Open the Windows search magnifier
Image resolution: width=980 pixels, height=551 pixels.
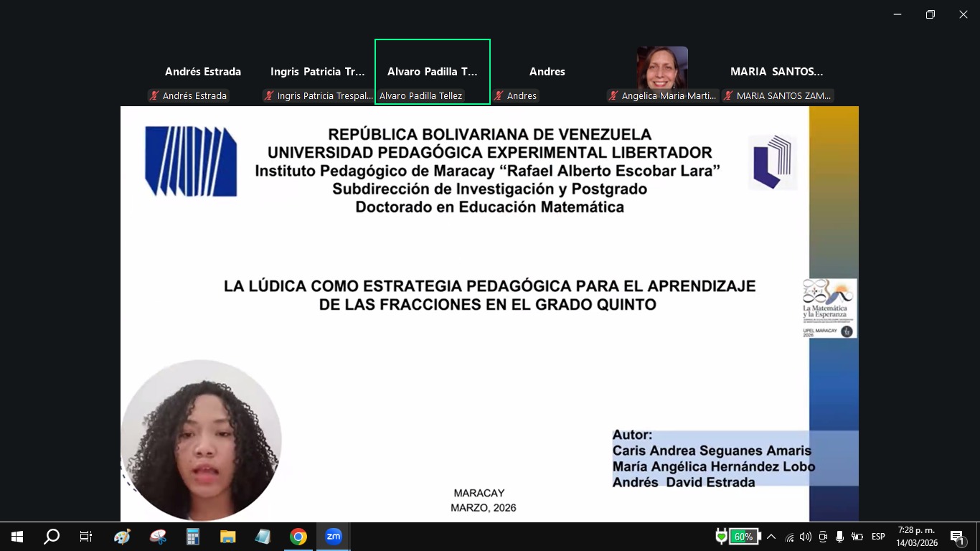pos(52,537)
